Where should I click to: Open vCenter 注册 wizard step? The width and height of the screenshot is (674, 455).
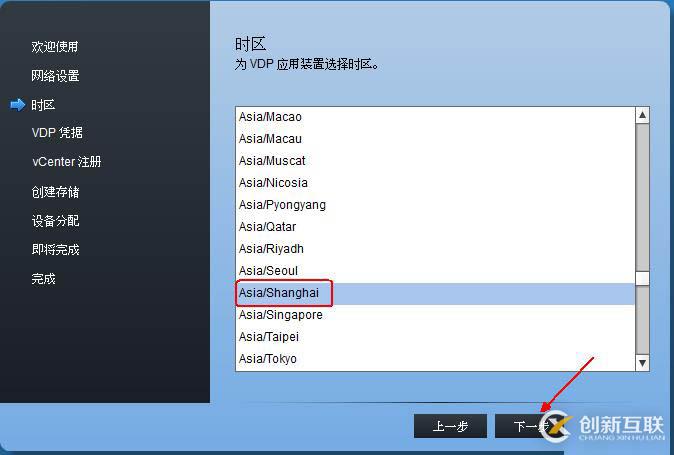pos(67,162)
